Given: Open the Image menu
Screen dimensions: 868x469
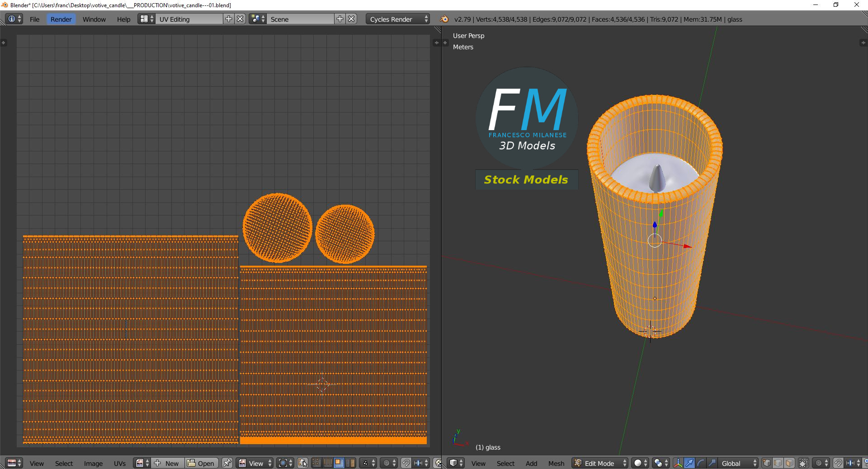Looking at the screenshot, I should pos(93,464).
